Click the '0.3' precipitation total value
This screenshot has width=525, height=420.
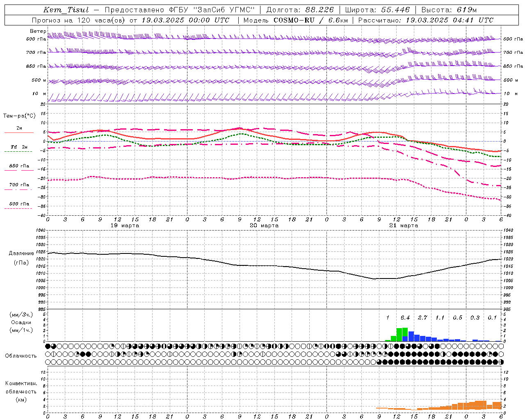(x=475, y=318)
